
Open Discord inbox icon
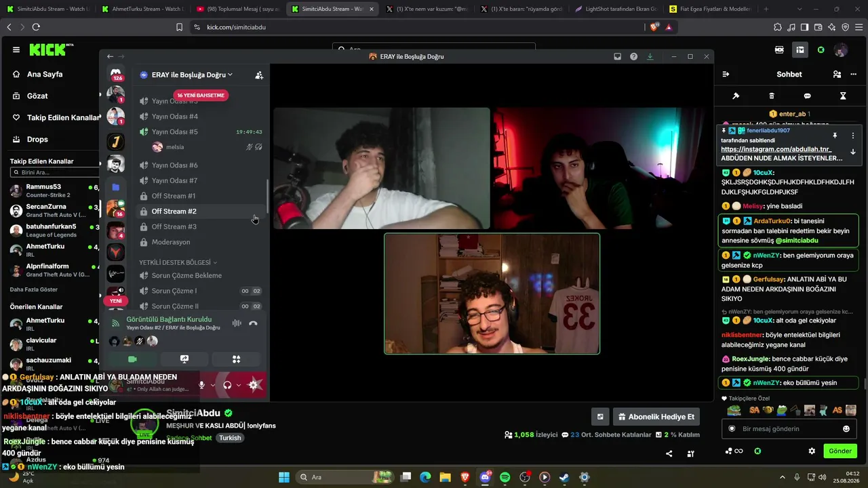617,56
